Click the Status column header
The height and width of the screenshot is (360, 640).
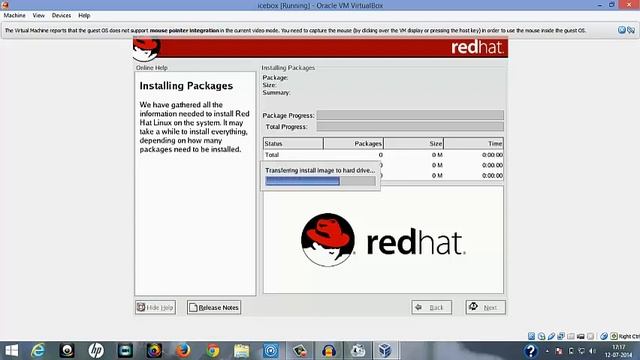pyautogui.click(x=293, y=143)
